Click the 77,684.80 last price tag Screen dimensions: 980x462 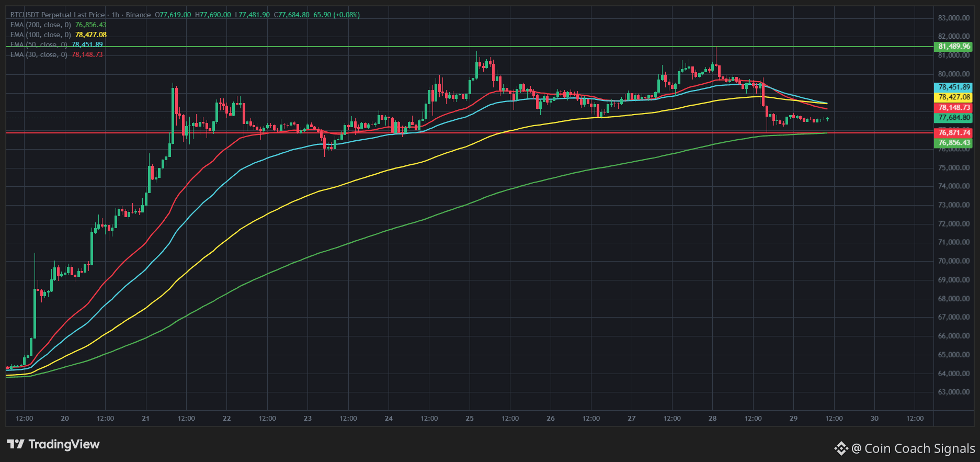(954, 118)
